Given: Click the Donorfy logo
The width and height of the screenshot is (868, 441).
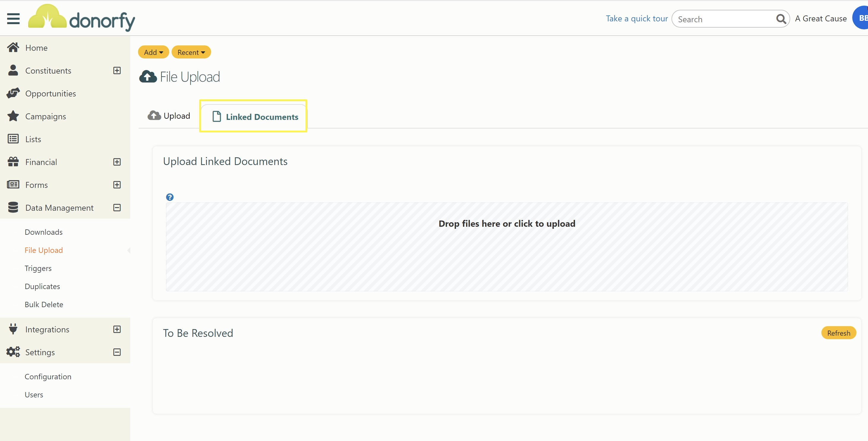Looking at the screenshot, I should 82,18.
